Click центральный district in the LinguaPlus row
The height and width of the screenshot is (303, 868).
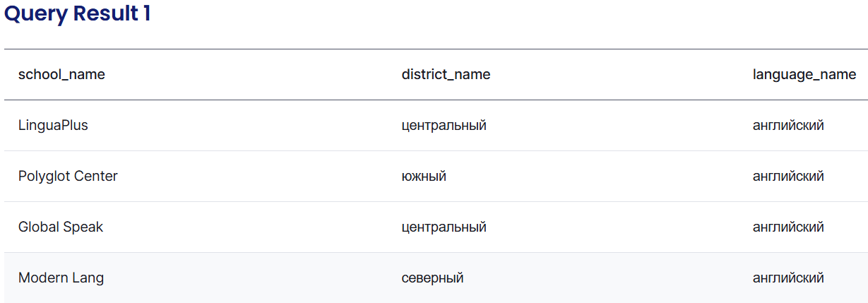[444, 126]
